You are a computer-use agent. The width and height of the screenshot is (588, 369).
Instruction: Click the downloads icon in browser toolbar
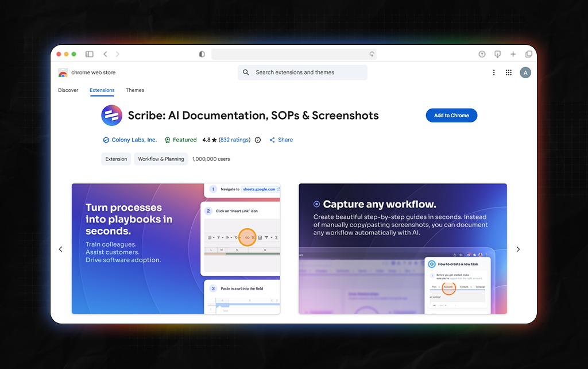(498, 54)
